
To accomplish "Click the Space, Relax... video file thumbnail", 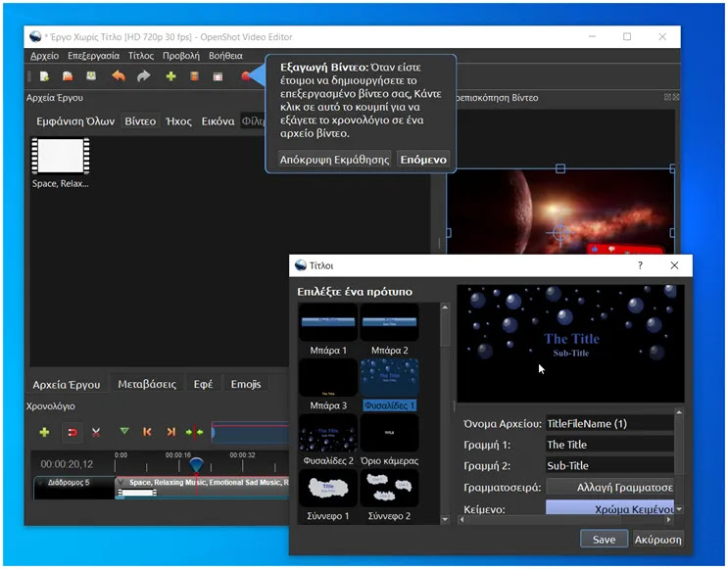I will click(61, 156).
